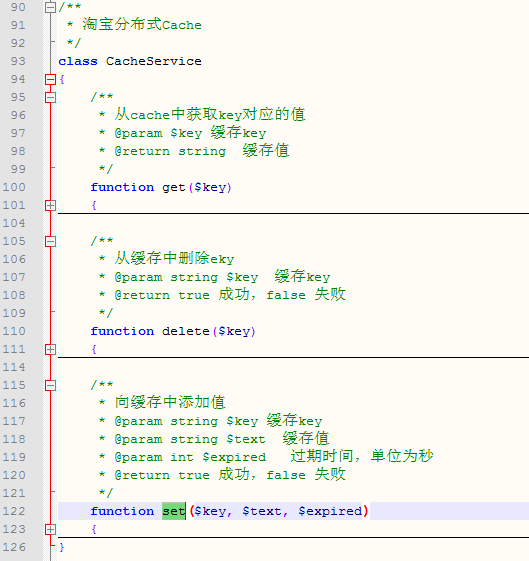Viewport: 529px width, 561px height.
Task: Collapse the comment block at line 90
Action: [50, 7]
